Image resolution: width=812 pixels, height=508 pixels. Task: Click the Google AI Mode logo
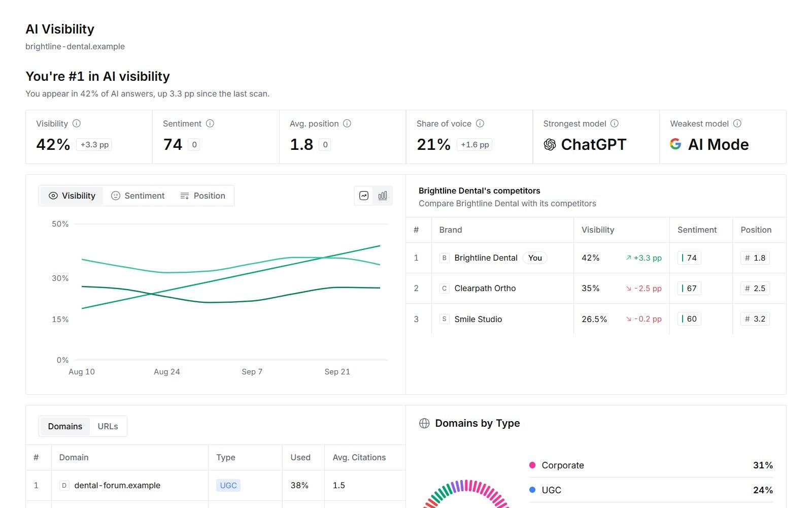[675, 144]
